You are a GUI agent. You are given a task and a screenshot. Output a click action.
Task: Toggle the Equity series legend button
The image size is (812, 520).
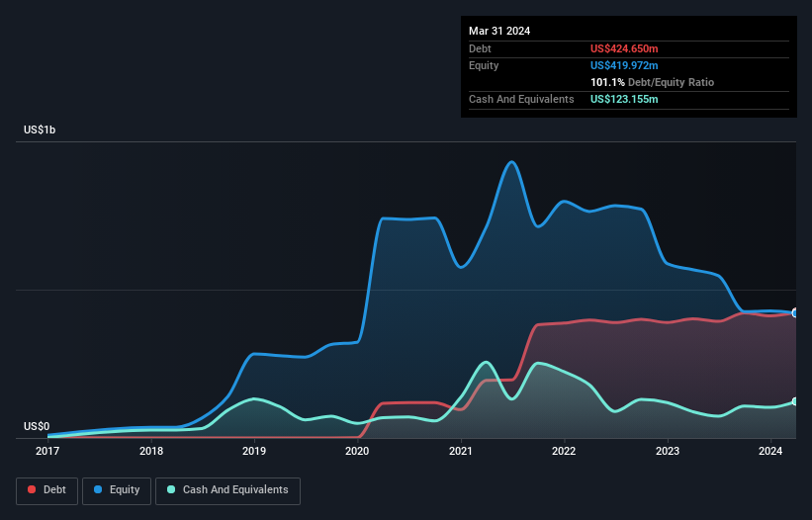pos(117,490)
